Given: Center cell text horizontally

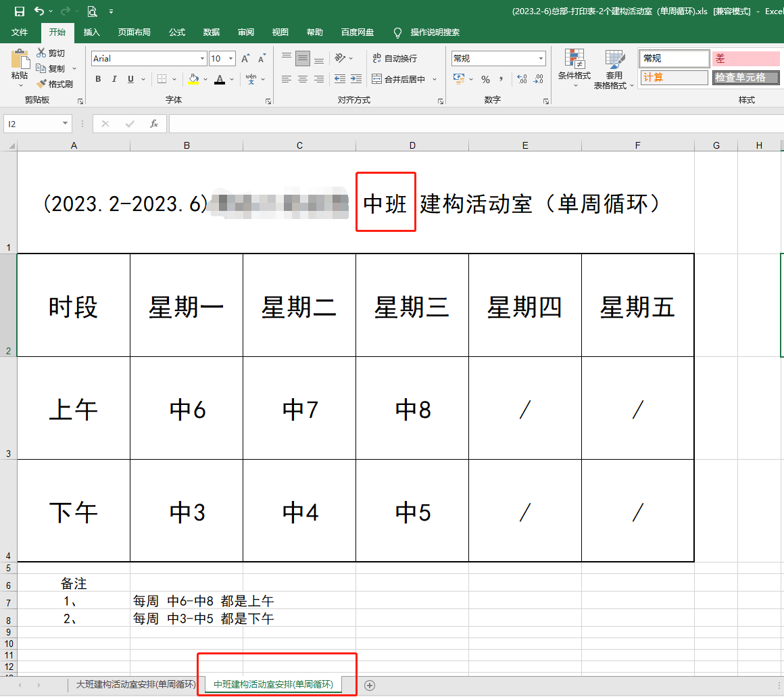Looking at the screenshot, I should point(303,79).
